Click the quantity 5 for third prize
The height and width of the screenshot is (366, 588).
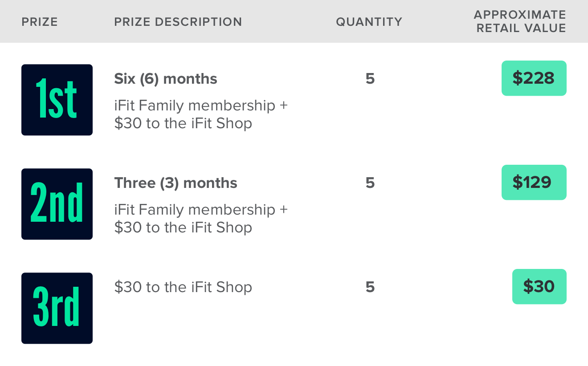coord(370,287)
